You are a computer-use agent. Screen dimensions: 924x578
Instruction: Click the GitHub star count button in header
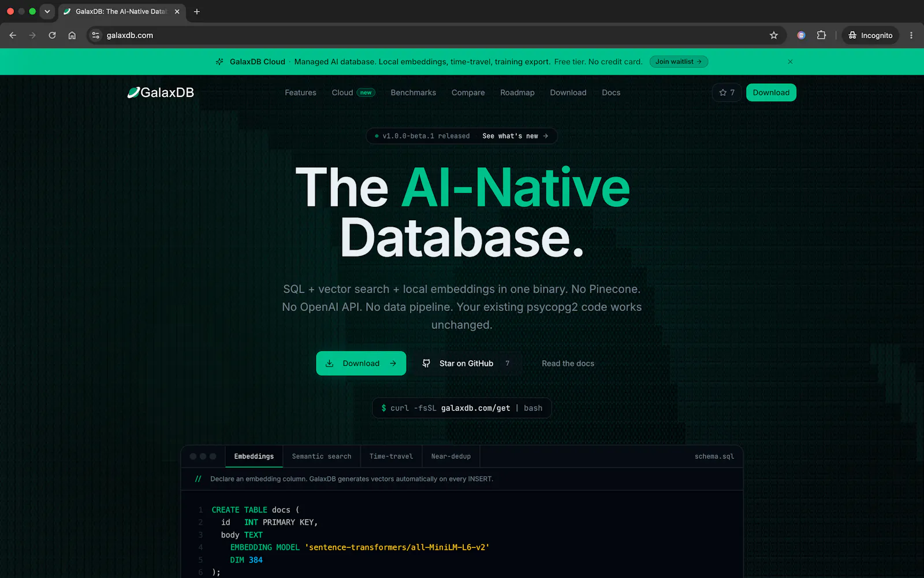point(726,92)
